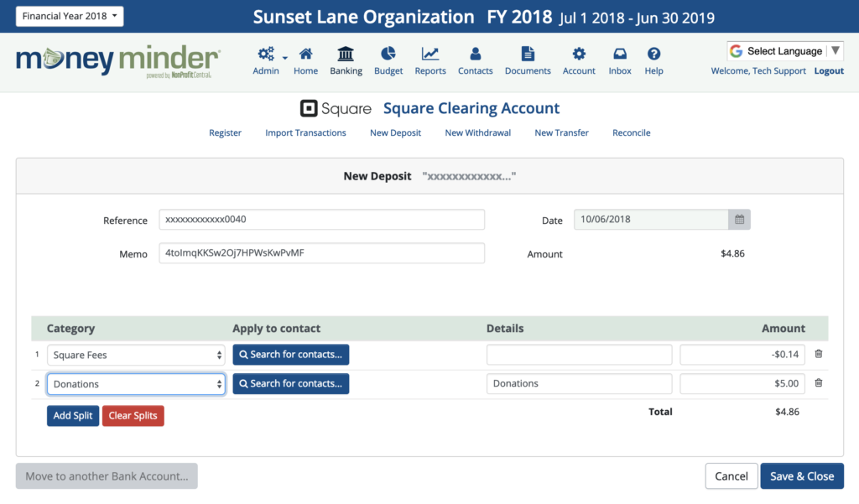Click Move to another Bank Account button

107,476
